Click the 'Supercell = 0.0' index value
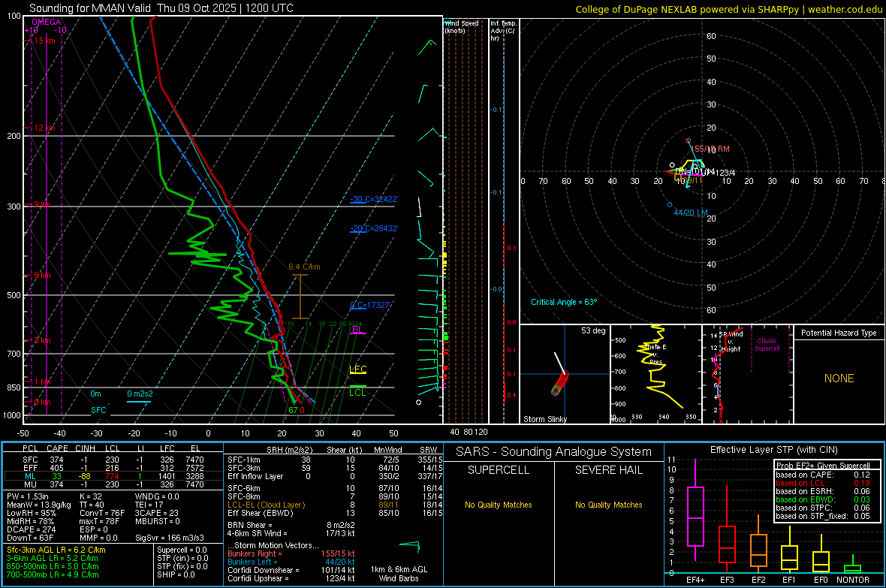The image size is (886, 588). pos(182,550)
